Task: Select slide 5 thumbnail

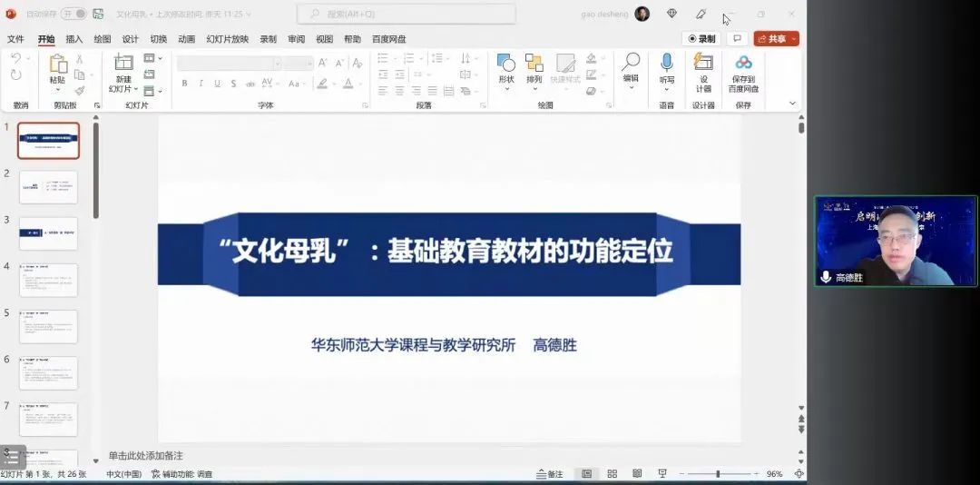Action: point(49,326)
